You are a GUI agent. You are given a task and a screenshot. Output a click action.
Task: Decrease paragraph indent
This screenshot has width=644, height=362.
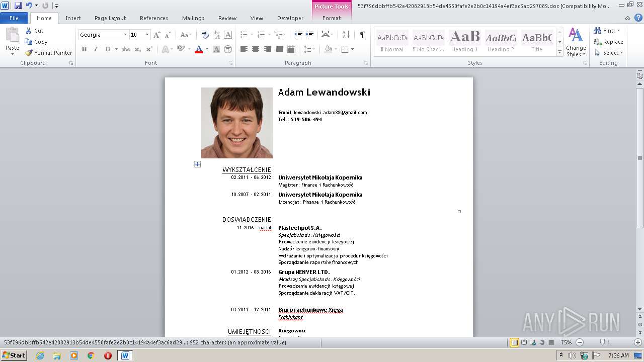click(x=298, y=35)
